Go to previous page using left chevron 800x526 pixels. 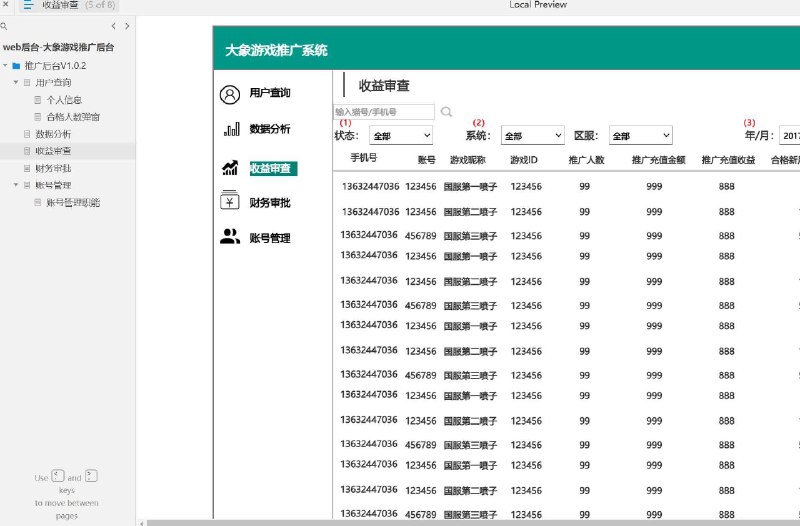(113, 26)
